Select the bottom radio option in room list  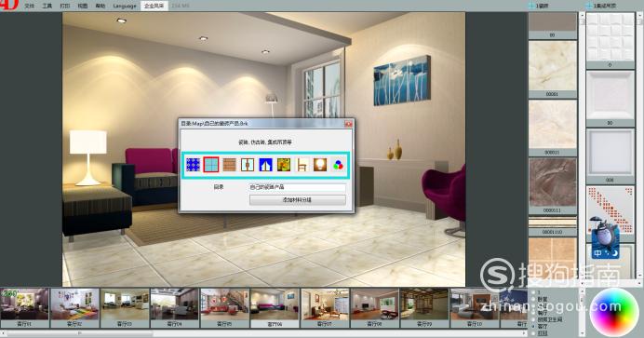click(x=533, y=333)
